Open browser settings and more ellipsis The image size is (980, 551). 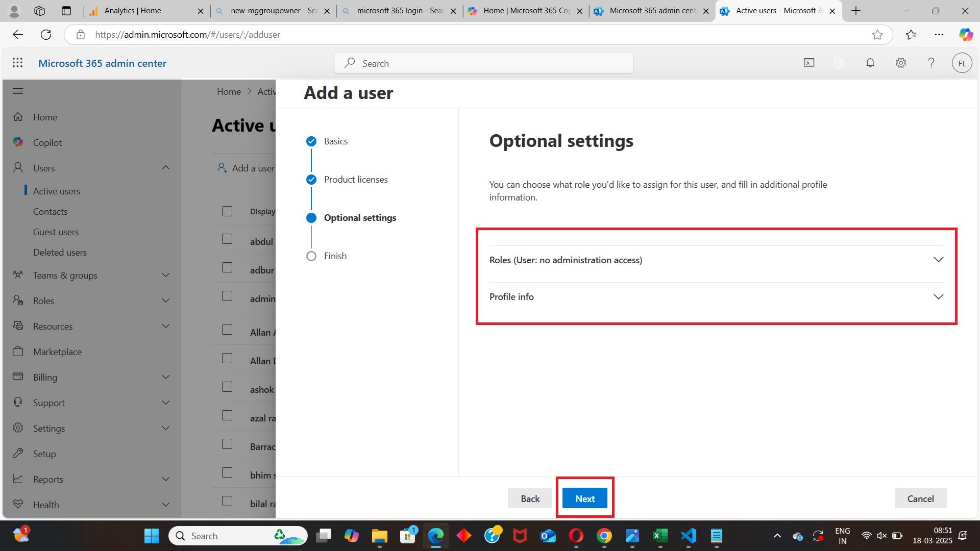click(x=939, y=35)
